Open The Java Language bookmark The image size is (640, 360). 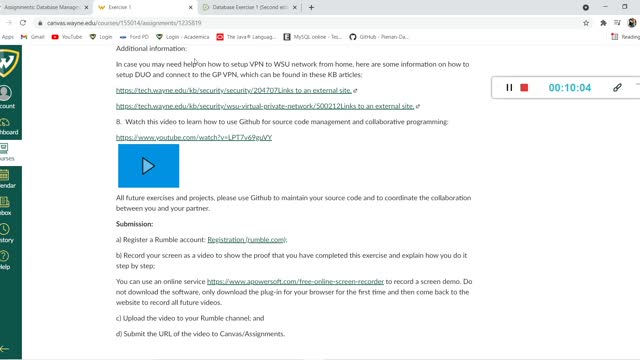click(246, 37)
